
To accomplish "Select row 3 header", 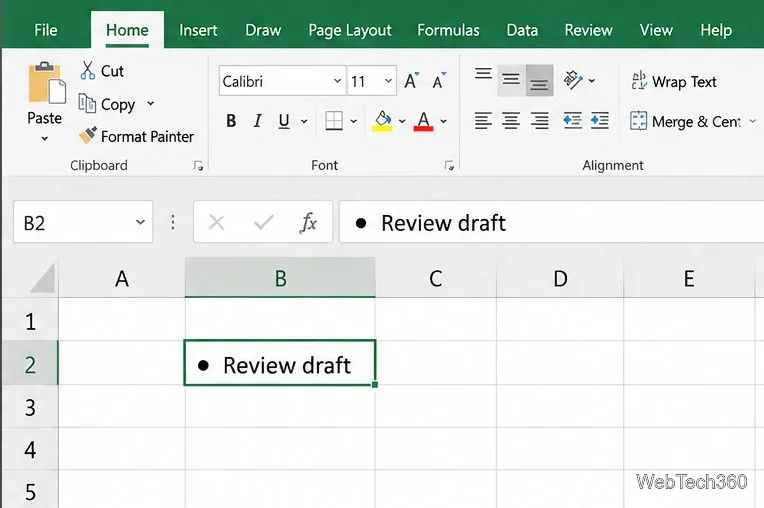I will [30, 407].
